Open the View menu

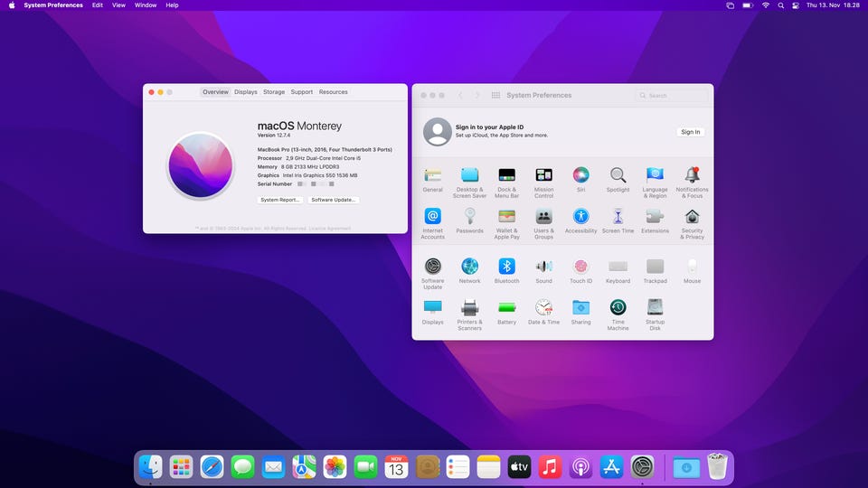[118, 5]
